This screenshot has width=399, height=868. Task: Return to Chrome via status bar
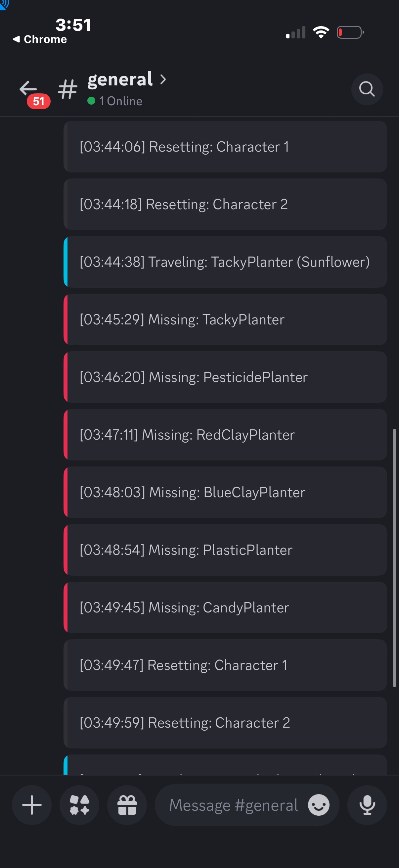pyautogui.click(x=40, y=39)
